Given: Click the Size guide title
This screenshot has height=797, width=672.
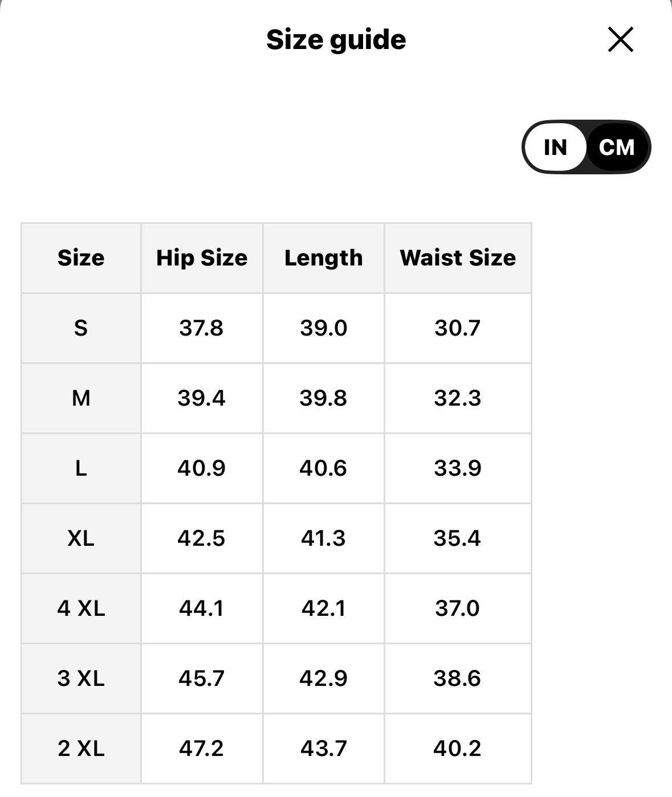Looking at the screenshot, I should click(x=336, y=40).
